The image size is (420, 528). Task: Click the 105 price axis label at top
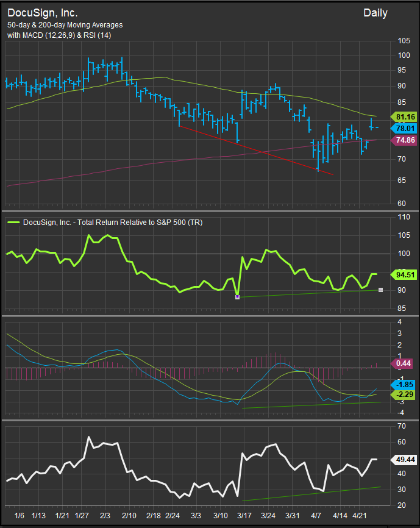click(404, 41)
